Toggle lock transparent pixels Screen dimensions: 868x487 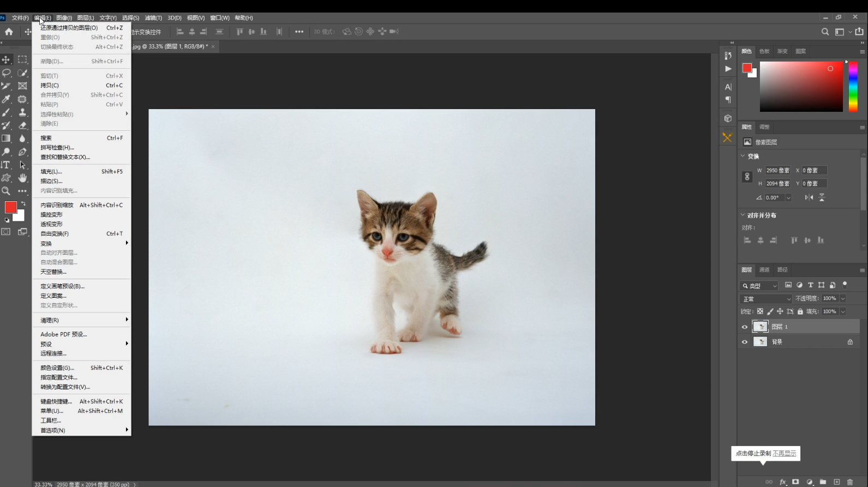click(760, 311)
